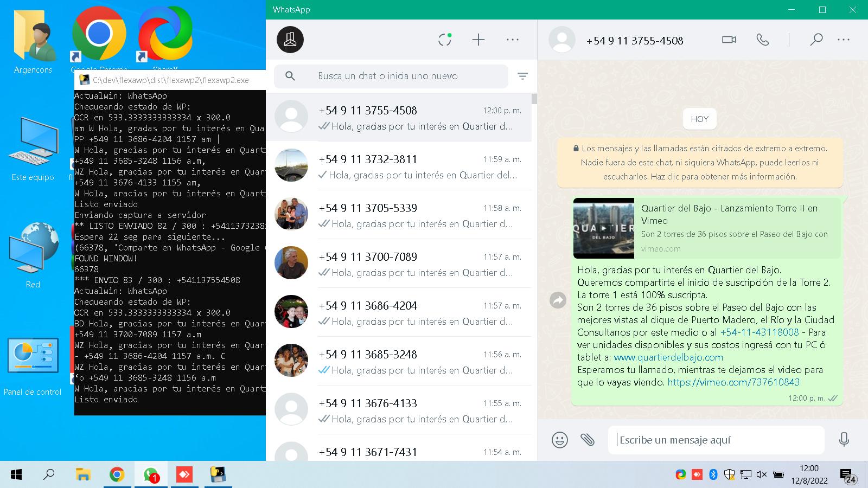
Task: Select the 'Red' network desktop icon
Action: point(33,255)
